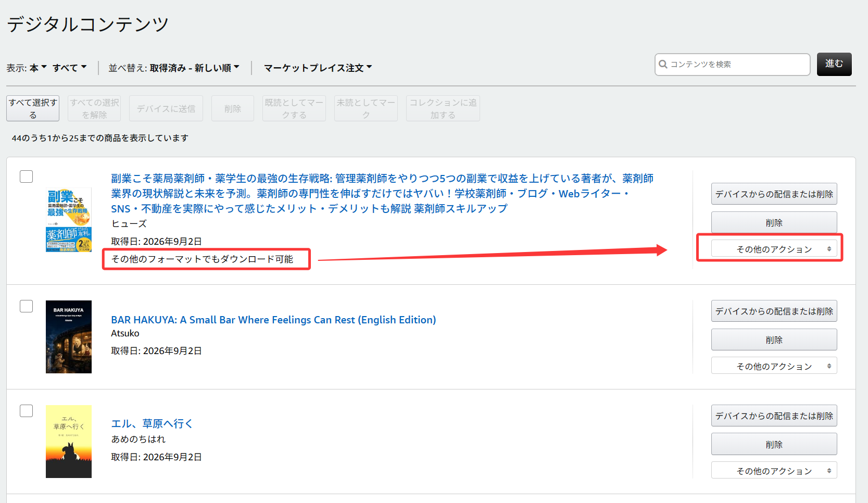Click the すべて選択する button
Viewport: 868px width, 503px height.
33,108
